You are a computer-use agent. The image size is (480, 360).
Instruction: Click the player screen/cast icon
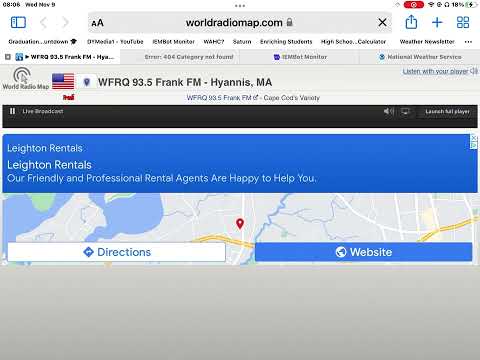405,111
